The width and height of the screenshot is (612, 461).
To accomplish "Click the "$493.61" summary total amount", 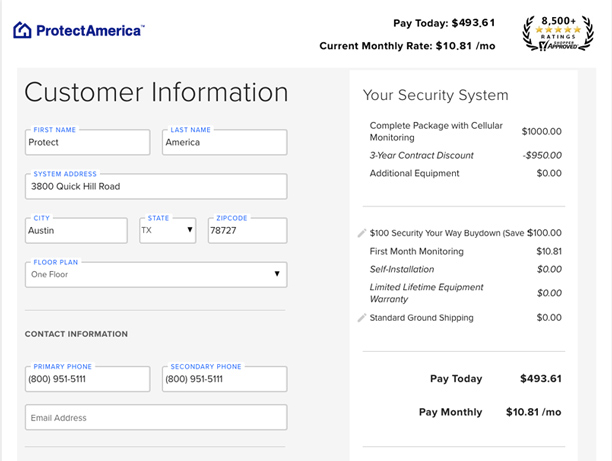I will [541, 378].
